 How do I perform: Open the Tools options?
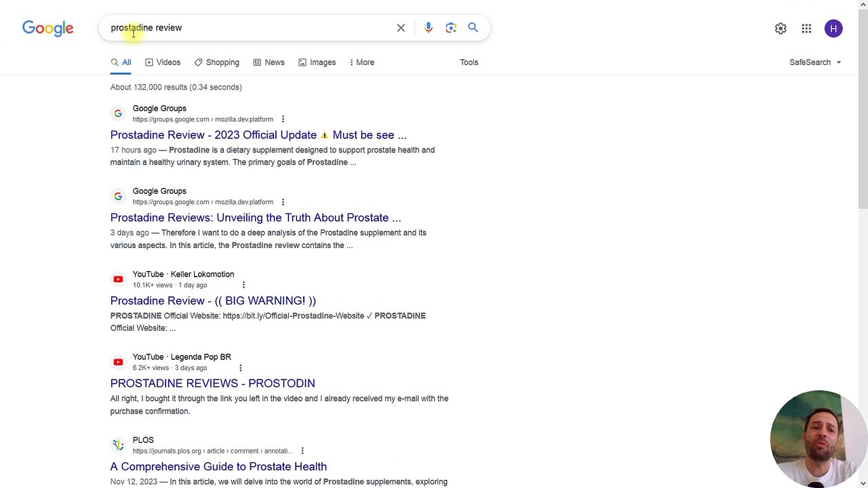click(x=469, y=62)
